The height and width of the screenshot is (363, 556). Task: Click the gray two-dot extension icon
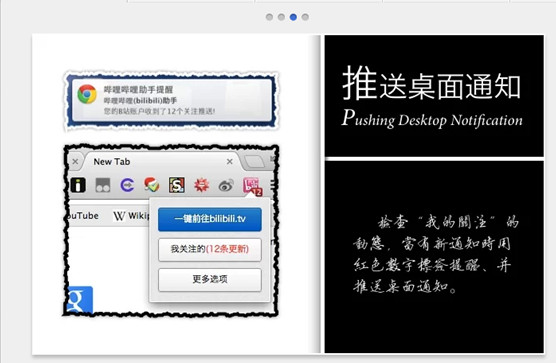pyautogui.click(x=103, y=185)
